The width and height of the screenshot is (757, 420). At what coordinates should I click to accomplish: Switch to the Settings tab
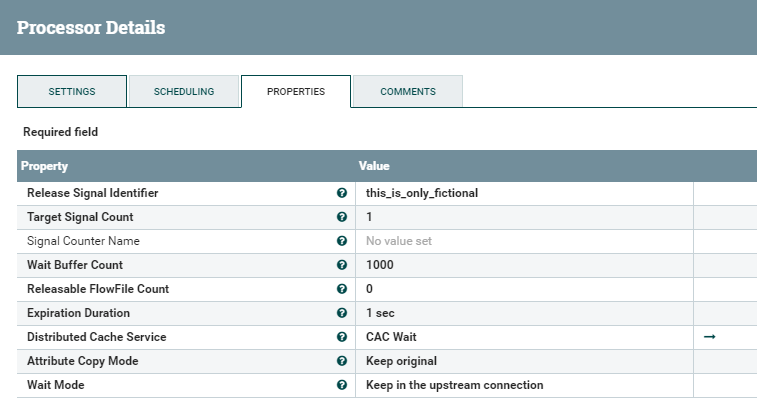[72, 91]
